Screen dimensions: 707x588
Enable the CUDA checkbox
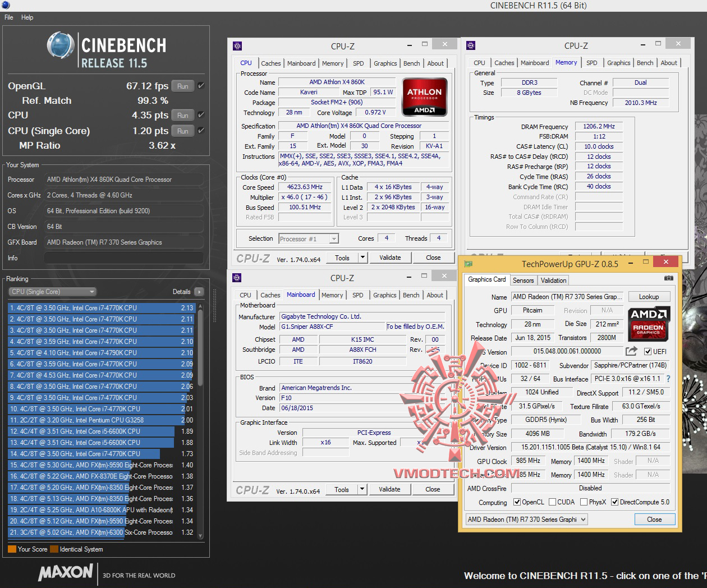point(553,502)
